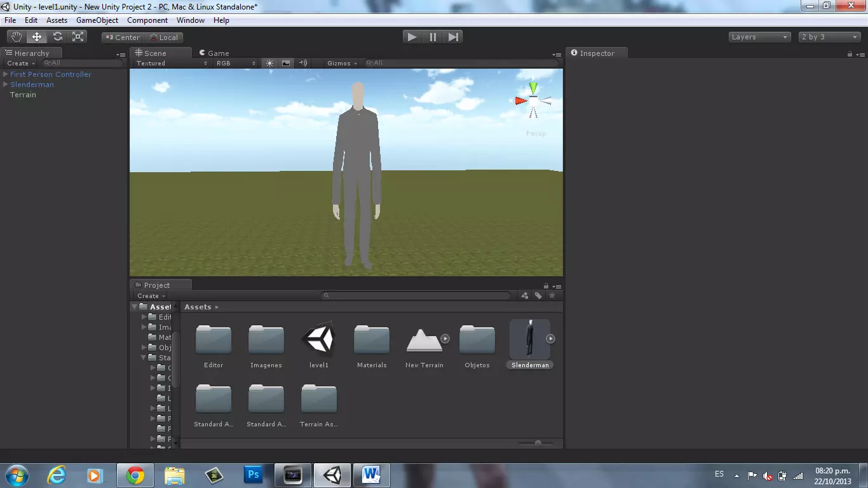Collapse the Assets root folder in the Project tree
The width and height of the screenshot is (868, 488).
135,307
